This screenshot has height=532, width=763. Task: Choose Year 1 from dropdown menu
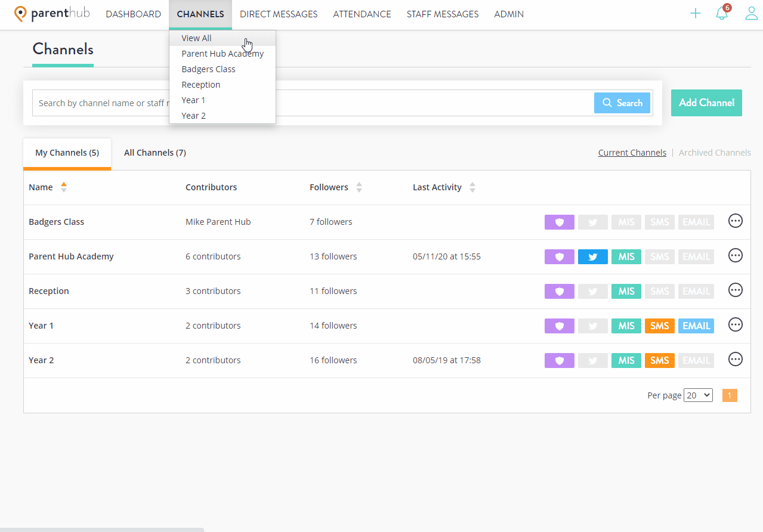coord(223,100)
